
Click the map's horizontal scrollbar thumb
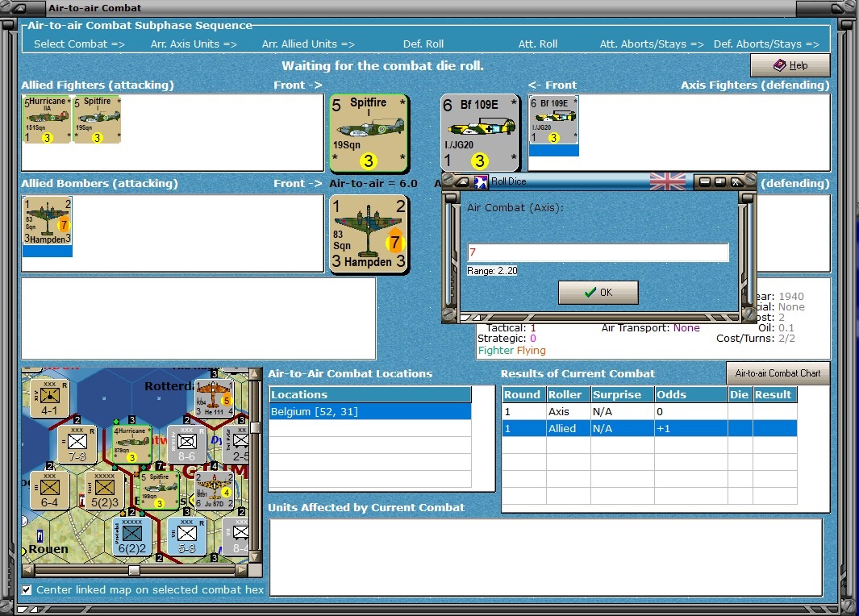134,570
